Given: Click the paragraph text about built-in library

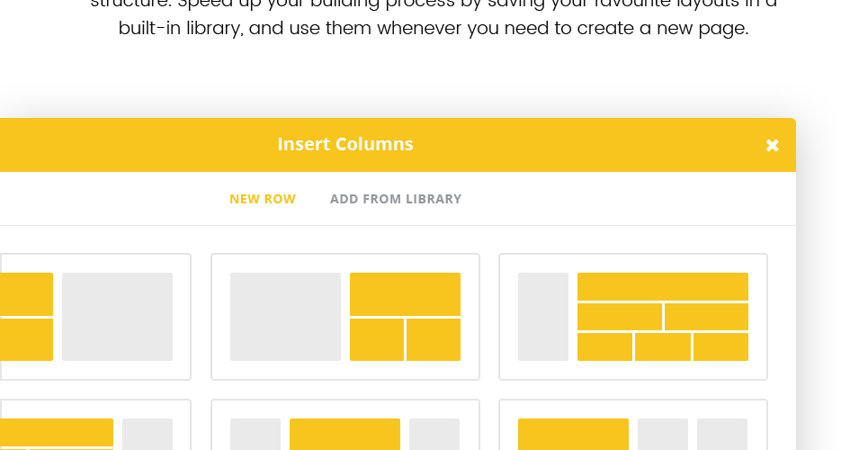Looking at the screenshot, I should tap(434, 16).
